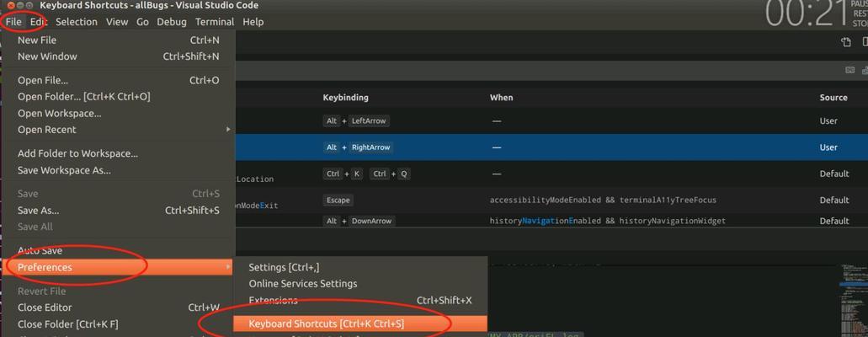The height and width of the screenshot is (337, 868).
Task: Choose Save As... menu entry
Action: pos(118,211)
